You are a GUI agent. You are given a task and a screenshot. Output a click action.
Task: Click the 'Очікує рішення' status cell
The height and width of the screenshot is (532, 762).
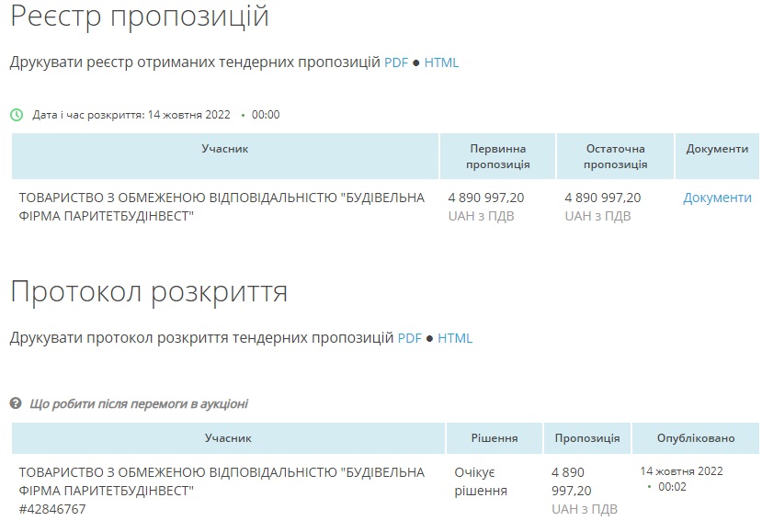(x=481, y=481)
